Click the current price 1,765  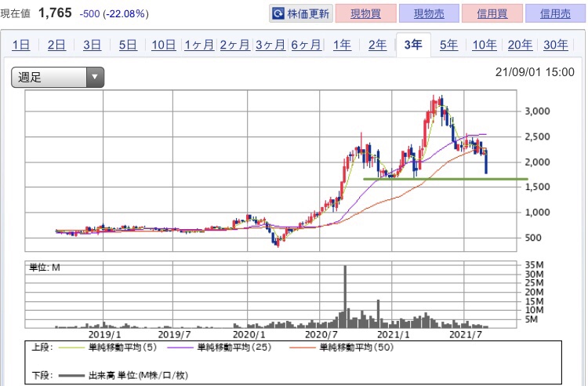55,13
